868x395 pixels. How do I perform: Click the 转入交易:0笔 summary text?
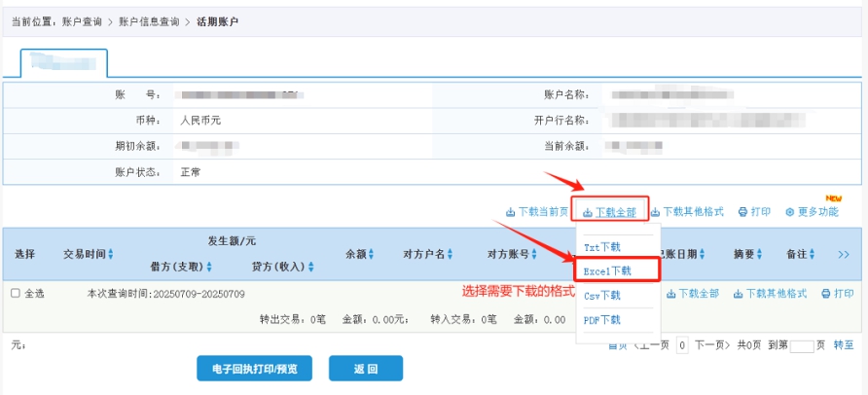coord(463,320)
